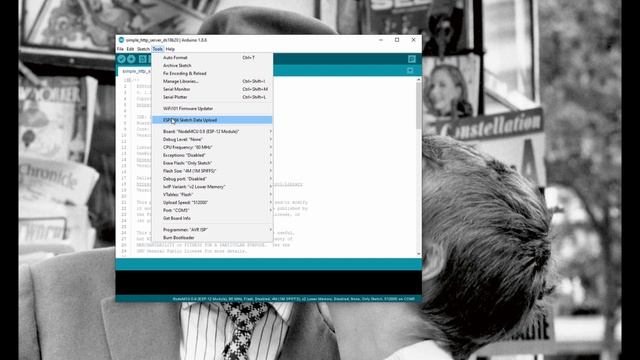Click editor vertical scrollbar thumb
Screen dimensions: 640x360
418,107
